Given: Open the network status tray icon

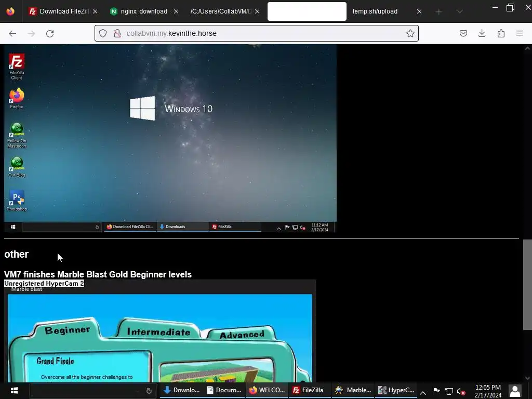Looking at the screenshot, I should (x=448, y=392).
